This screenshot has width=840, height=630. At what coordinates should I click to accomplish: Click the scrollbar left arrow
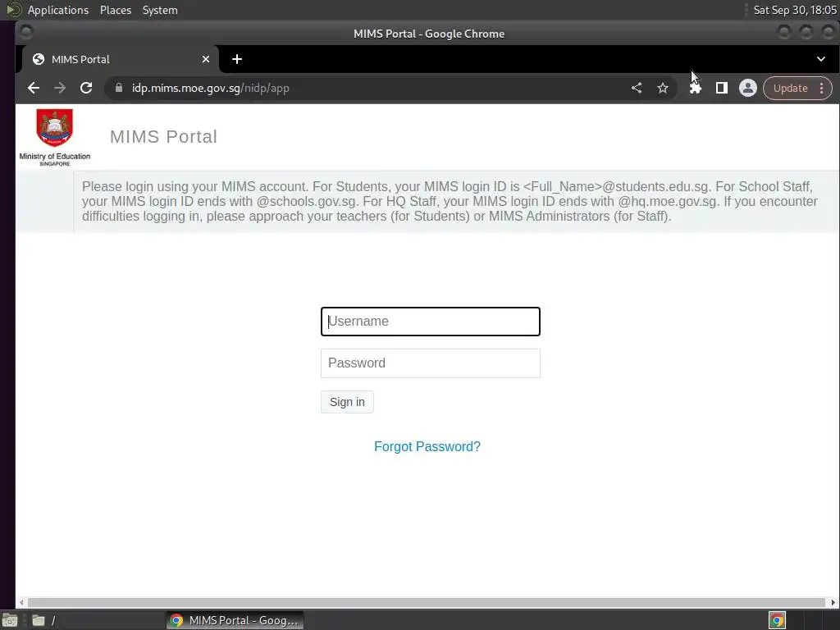pos(21,603)
